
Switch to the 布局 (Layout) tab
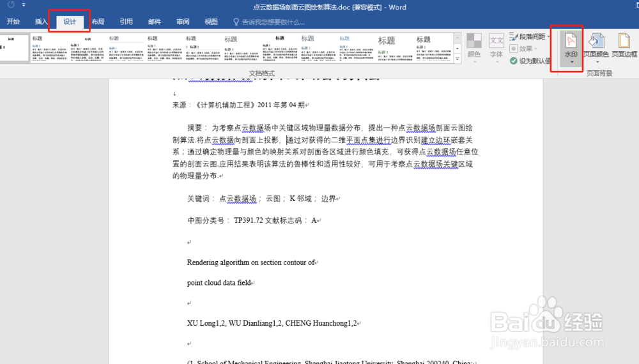coord(98,22)
